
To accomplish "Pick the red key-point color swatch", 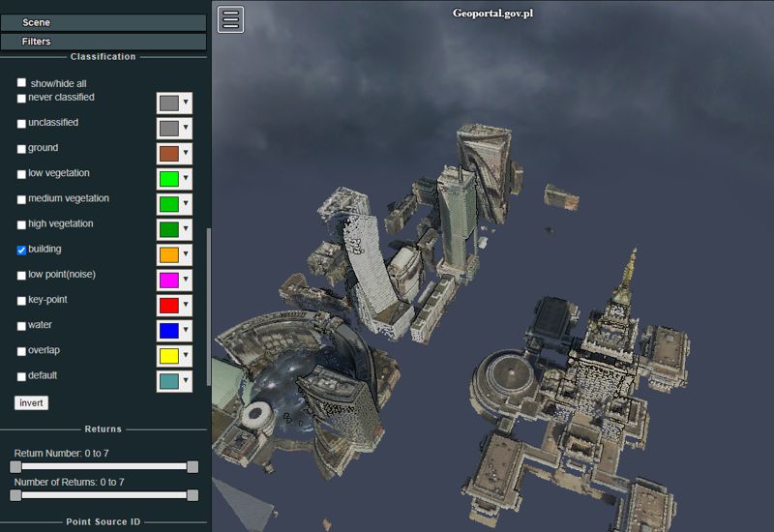I will tap(169, 306).
